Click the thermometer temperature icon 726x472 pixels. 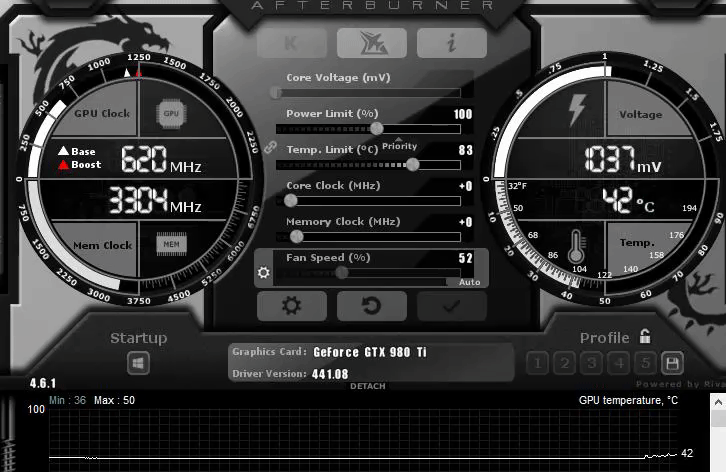[x=576, y=246]
